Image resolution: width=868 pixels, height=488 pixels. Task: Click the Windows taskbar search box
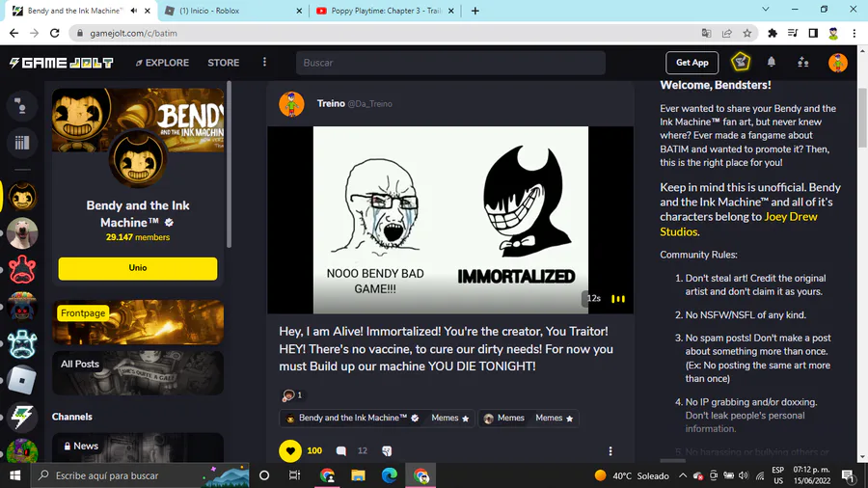pyautogui.click(x=140, y=475)
